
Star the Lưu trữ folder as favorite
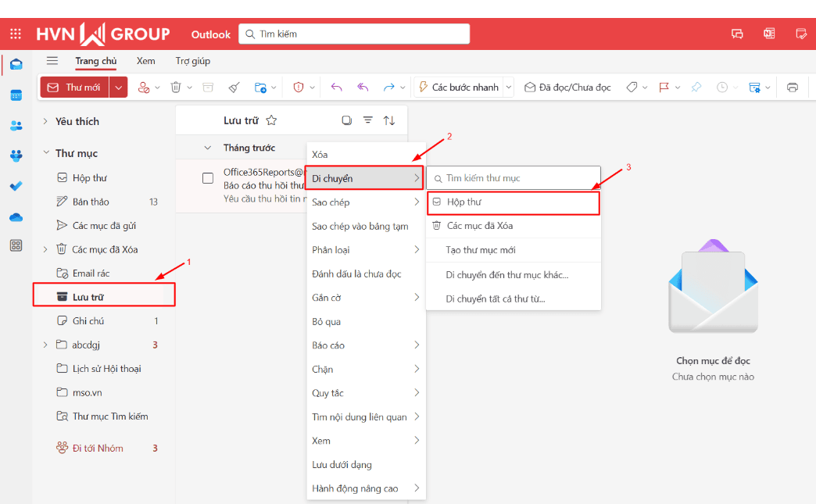coord(271,120)
